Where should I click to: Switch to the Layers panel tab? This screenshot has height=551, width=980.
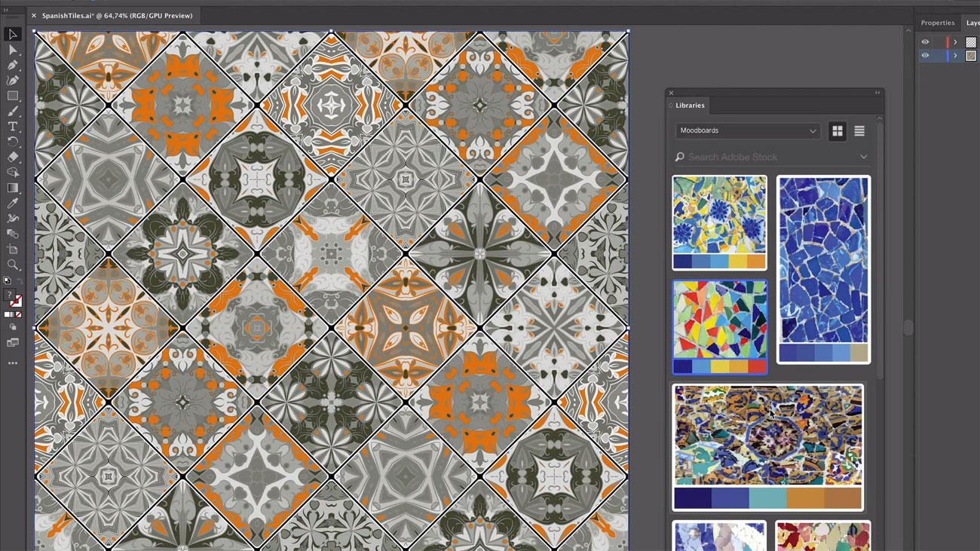tap(972, 23)
